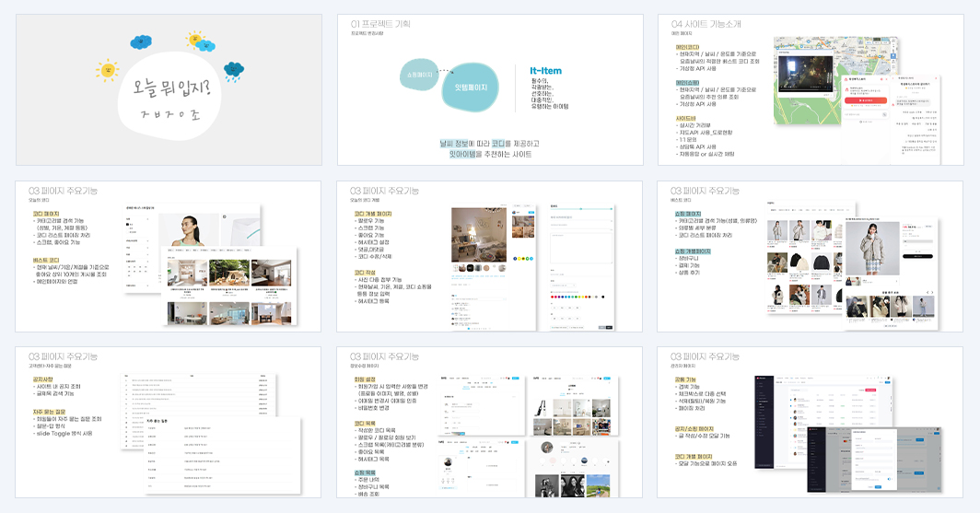Click the black buy button on product page
This screenshot has width=980, height=513.
click(x=916, y=256)
